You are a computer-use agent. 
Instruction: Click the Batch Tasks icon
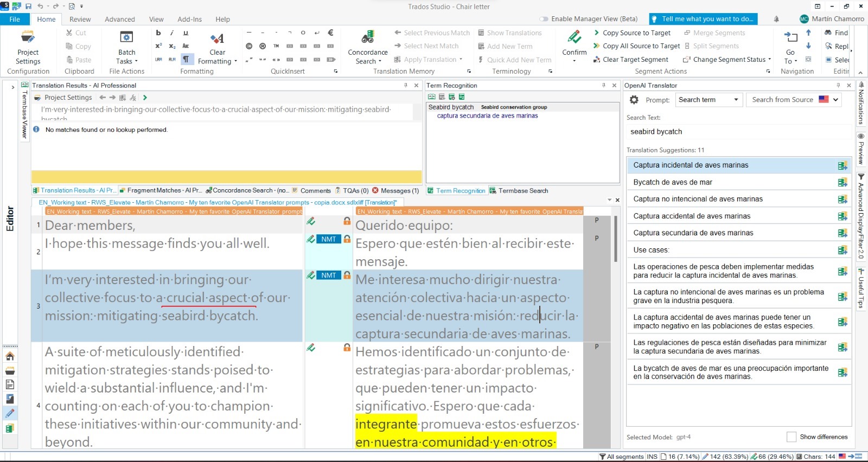click(x=126, y=38)
